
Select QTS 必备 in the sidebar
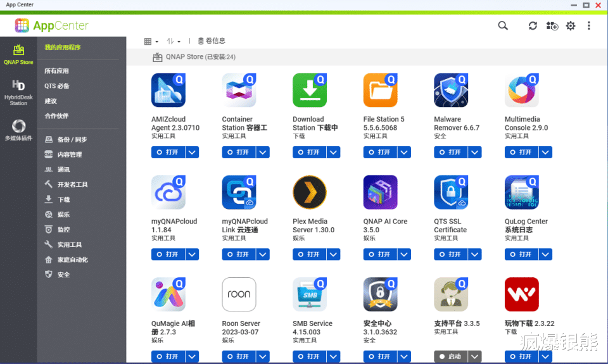[56, 86]
